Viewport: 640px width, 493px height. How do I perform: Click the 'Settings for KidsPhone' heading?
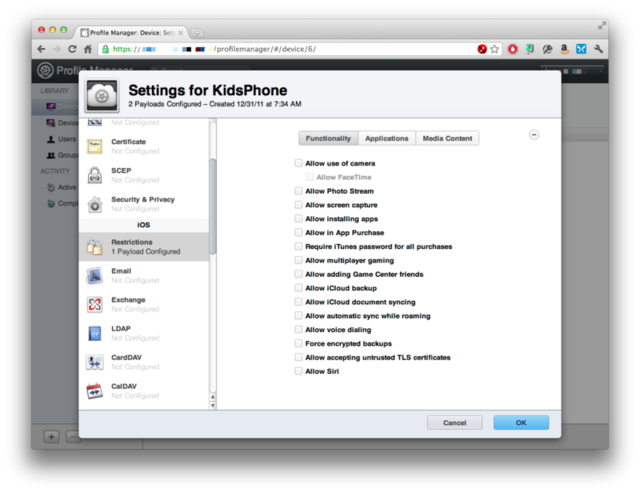(x=208, y=90)
